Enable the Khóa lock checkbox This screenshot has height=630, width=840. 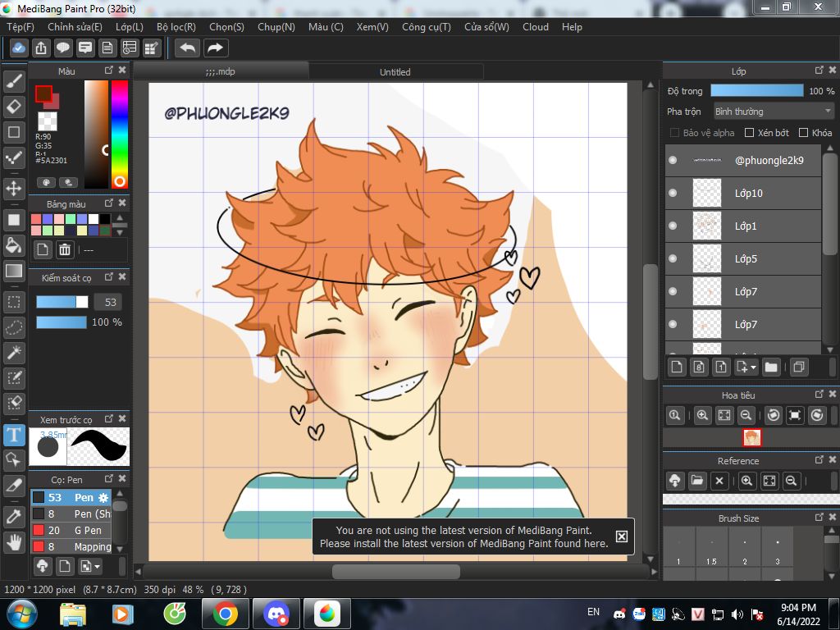click(x=803, y=133)
